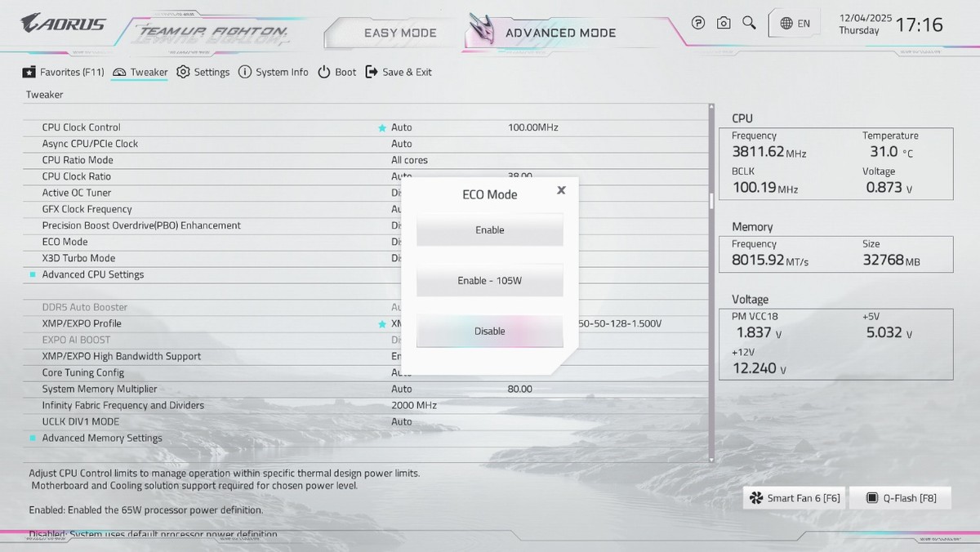This screenshot has height=552, width=980.
Task: Click the Boot power icon
Action: pos(324,72)
